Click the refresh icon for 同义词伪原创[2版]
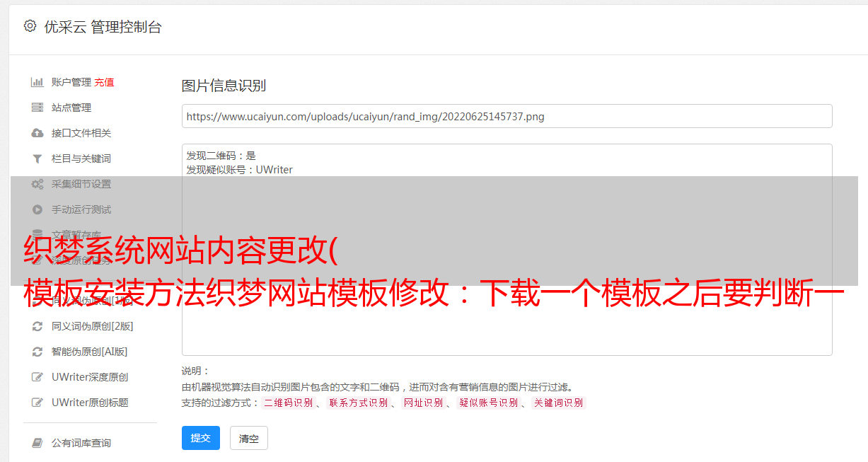868x462 pixels. [37, 326]
